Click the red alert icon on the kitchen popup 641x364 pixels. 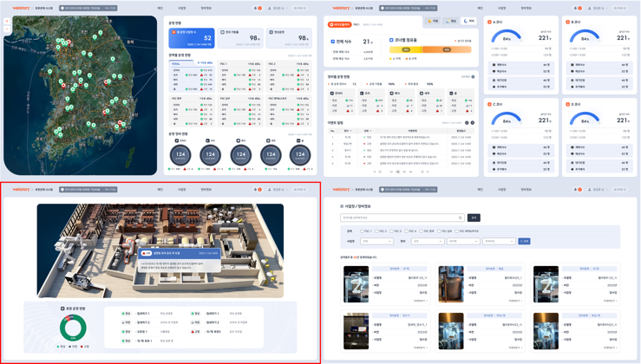pos(146,253)
